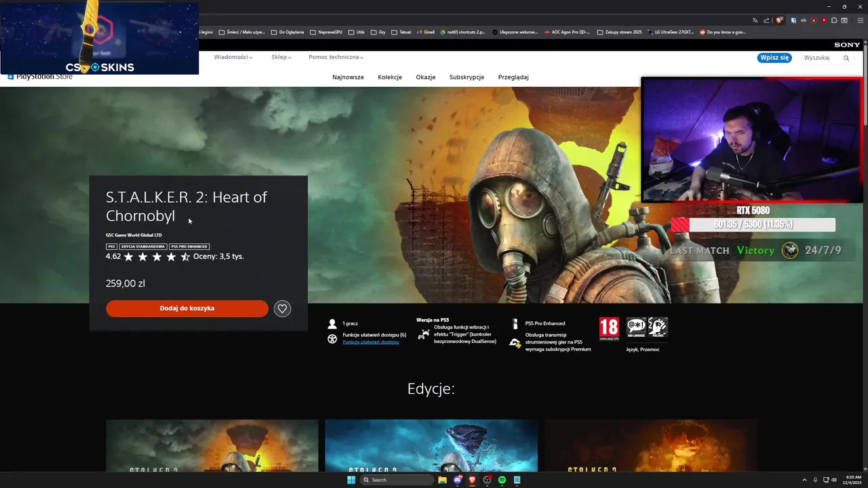Open the Do Oglądania bookmark folder
Screen dimensions: 868x488
[x=288, y=32]
